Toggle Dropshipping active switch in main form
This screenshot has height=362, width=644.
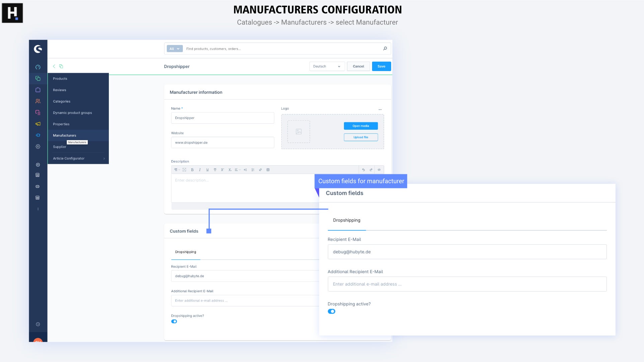click(x=174, y=321)
